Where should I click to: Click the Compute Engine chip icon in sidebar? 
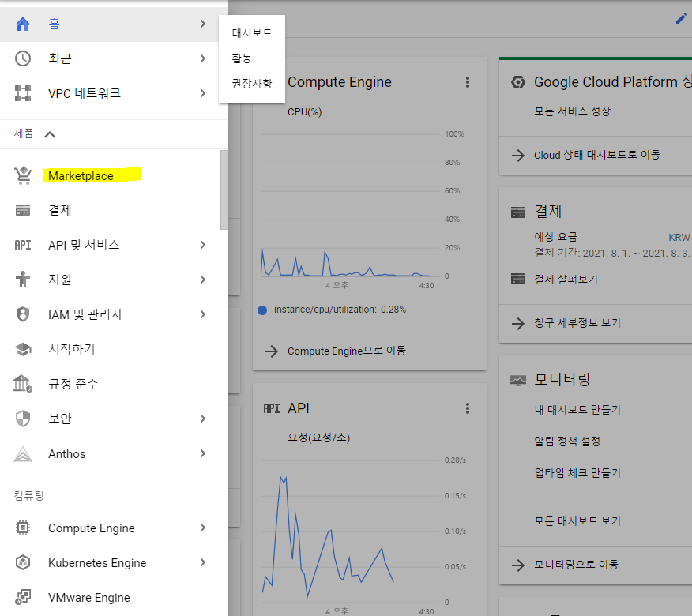tap(23, 528)
